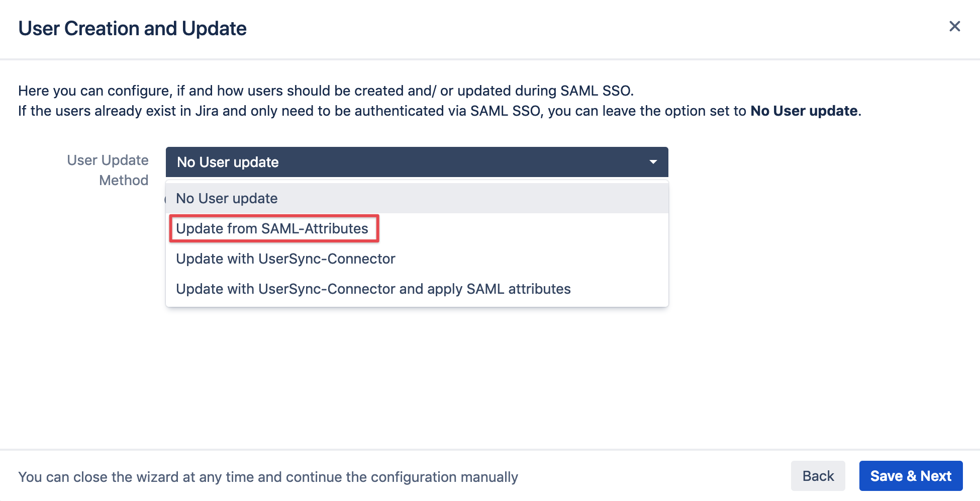Screen dimensions: 980x501
Task: Click the Back button
Action: point(818,476)
